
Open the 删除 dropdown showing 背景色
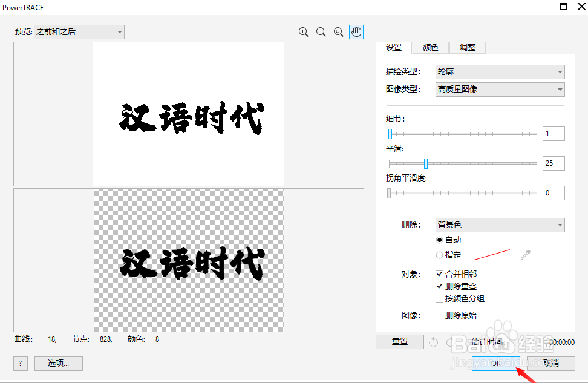point(500,224)
